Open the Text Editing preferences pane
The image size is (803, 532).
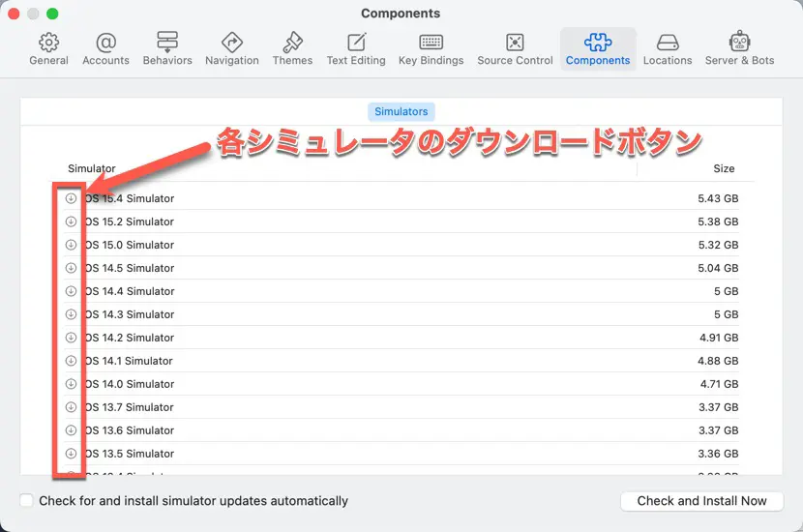tap(356, 49)
